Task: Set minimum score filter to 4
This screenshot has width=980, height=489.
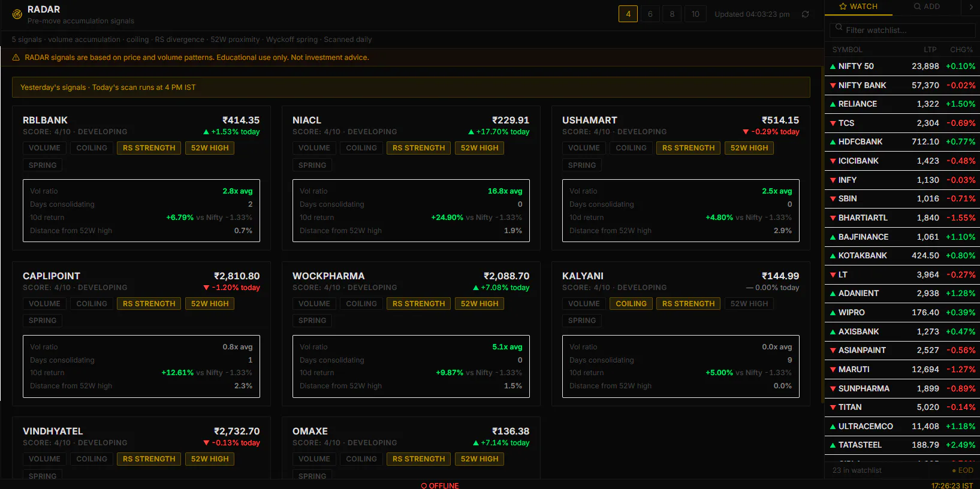Action: click(x=628, y=14)
